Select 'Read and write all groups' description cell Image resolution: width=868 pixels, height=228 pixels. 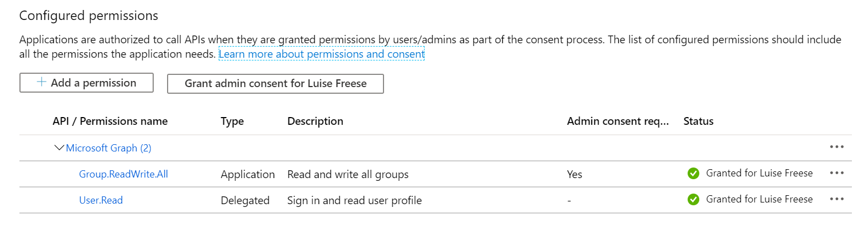[x=347, y=174]
